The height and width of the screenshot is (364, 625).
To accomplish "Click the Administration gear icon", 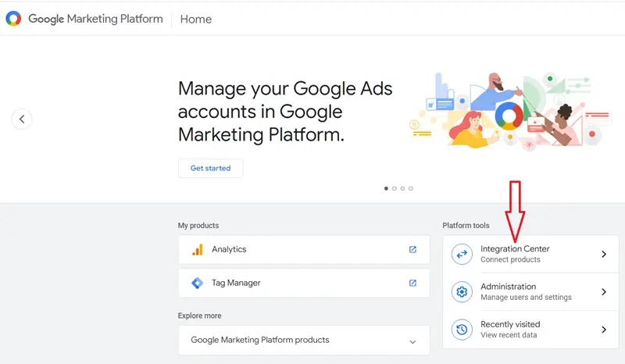I will (x=462, y=292).
